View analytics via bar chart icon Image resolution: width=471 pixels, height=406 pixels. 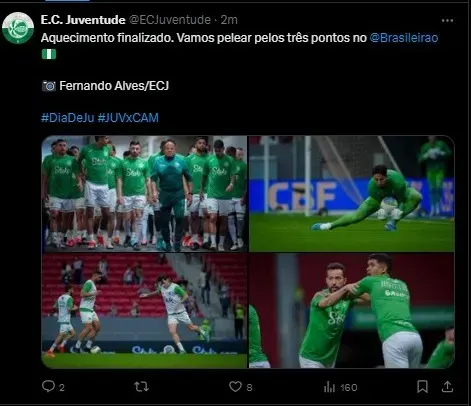329,387
